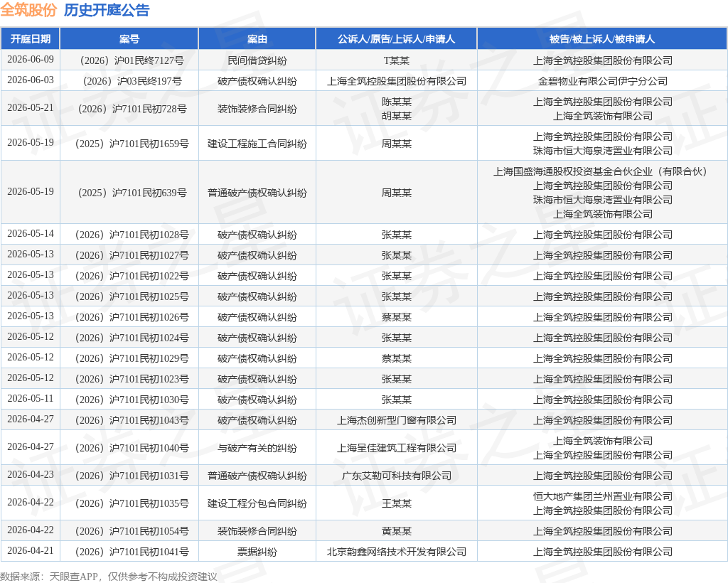This screenshot has height=583, width=728.
Task: Click the 数据来源 天眼查APP footer note
Action: coord(109,576)
